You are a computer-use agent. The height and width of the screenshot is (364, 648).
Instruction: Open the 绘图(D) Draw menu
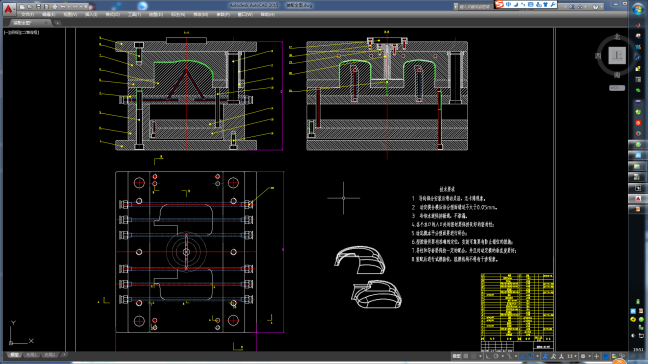click(x=156, y=14)
